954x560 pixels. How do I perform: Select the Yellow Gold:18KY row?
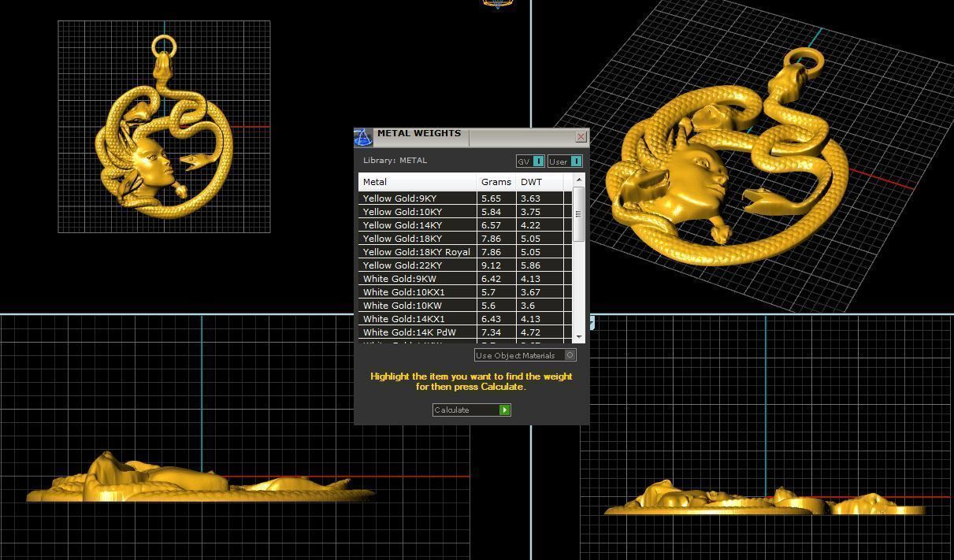(x=465, y=239)
